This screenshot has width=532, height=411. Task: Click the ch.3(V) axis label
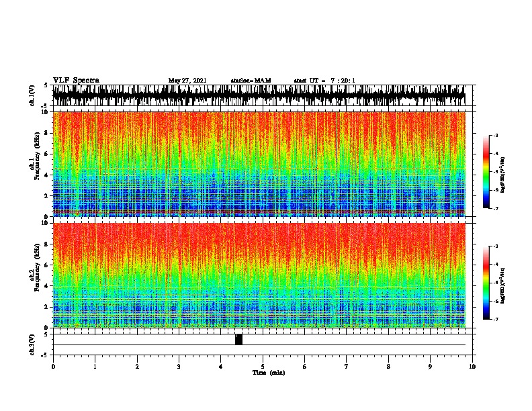[32, 345]
